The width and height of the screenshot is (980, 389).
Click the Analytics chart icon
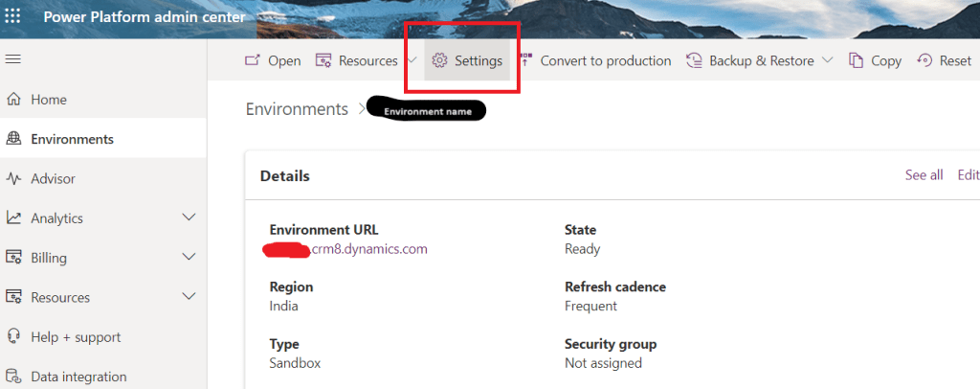coord(13,218)
